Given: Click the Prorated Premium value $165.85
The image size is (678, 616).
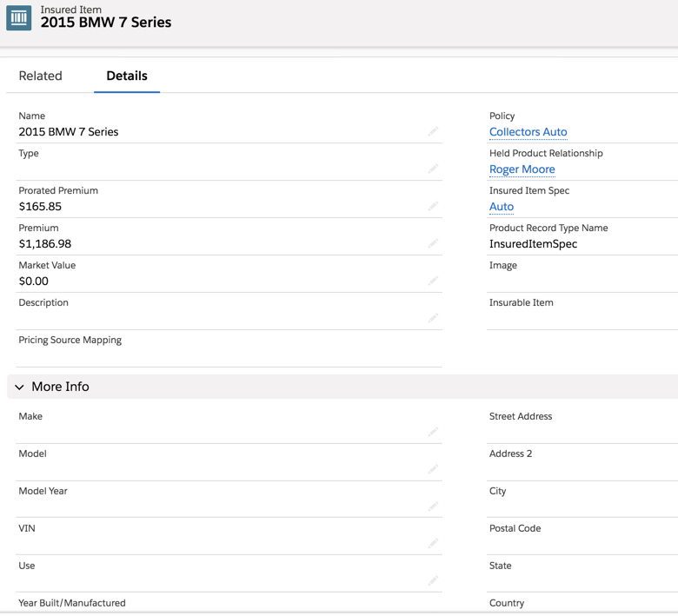Looking at the screenshot, I should click(x=40, y=207).
